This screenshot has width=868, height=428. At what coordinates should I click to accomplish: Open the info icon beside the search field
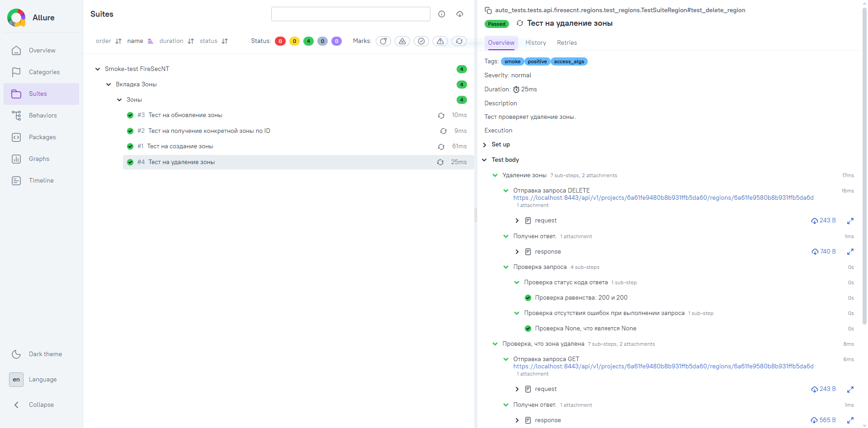pyautogui.click(x=442, y=14)
